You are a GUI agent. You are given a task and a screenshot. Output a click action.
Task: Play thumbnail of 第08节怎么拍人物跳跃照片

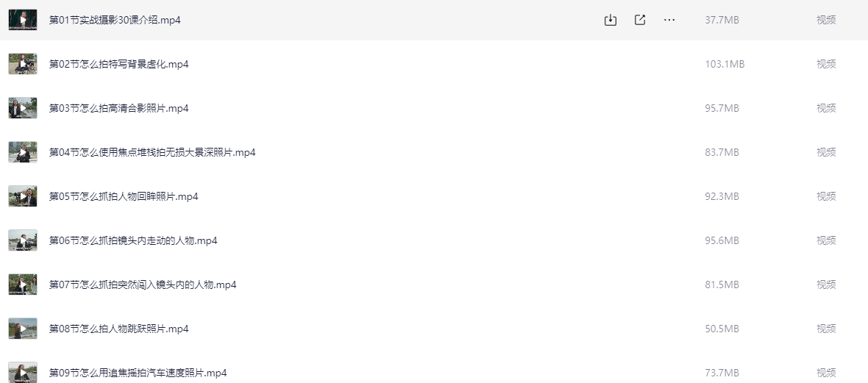[23, 329]
